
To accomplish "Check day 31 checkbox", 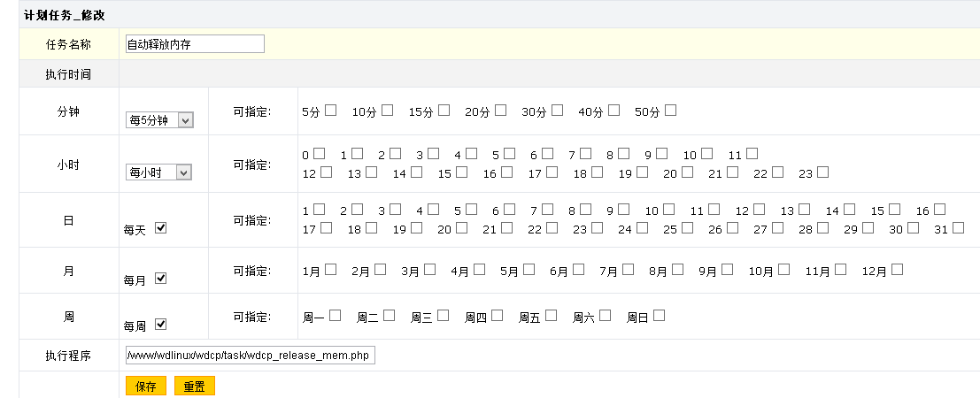I will pyautogui.click(x=959, y=227).
